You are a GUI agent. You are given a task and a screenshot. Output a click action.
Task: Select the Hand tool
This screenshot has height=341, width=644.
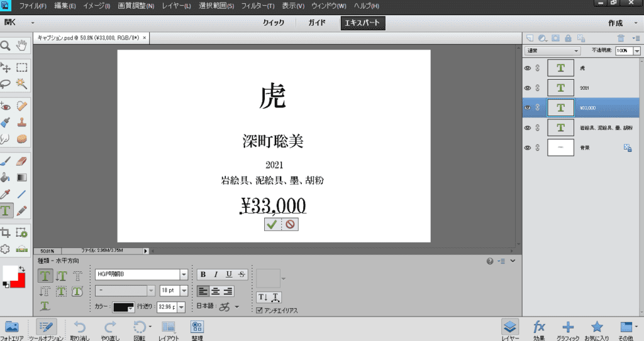pyautogui.click(x=22, y=46)
